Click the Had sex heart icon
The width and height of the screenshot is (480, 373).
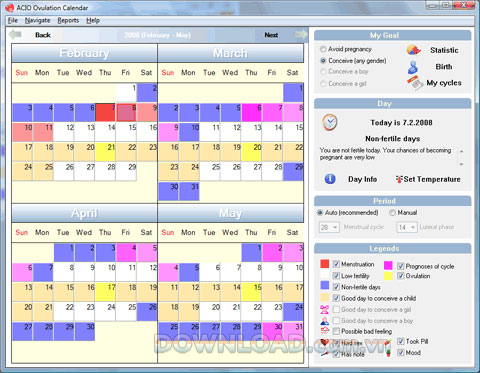[x=324, y=342]
